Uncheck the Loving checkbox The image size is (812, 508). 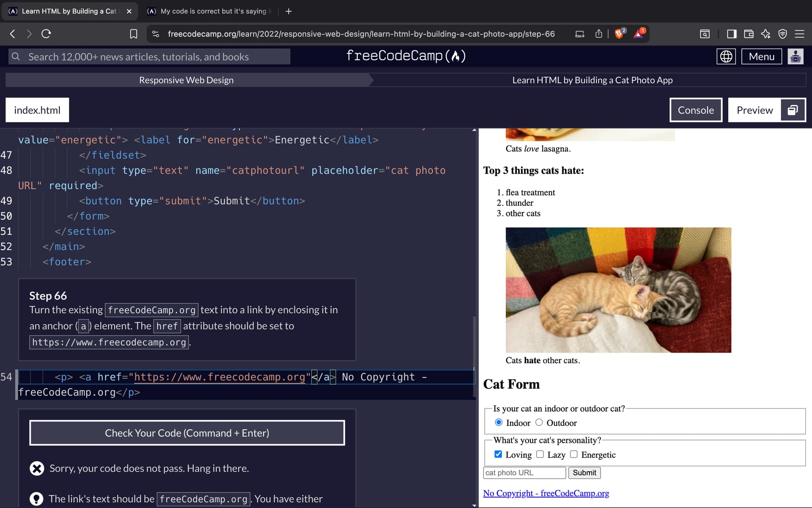[498, 454]
